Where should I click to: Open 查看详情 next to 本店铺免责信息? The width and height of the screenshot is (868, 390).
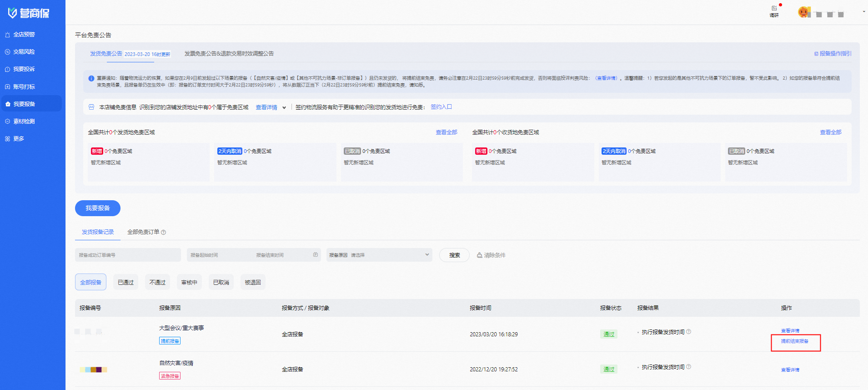point(266,107)
